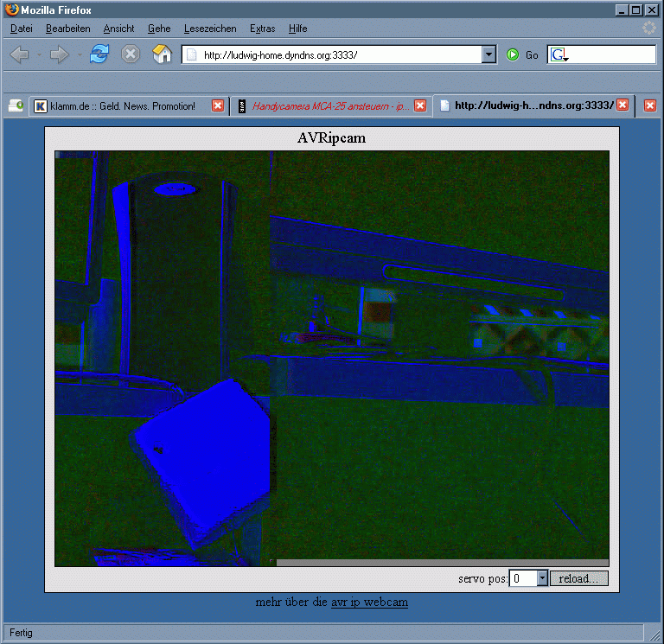This screenshot has width=664, height=644.
Task: Click the servo pos label
Action: coord(482,578)
